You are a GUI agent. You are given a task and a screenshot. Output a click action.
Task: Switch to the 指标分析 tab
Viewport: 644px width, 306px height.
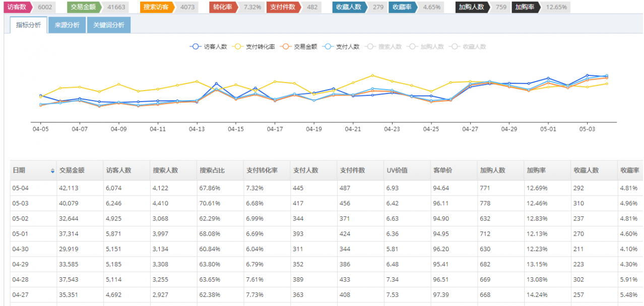(x=29, y=25)
